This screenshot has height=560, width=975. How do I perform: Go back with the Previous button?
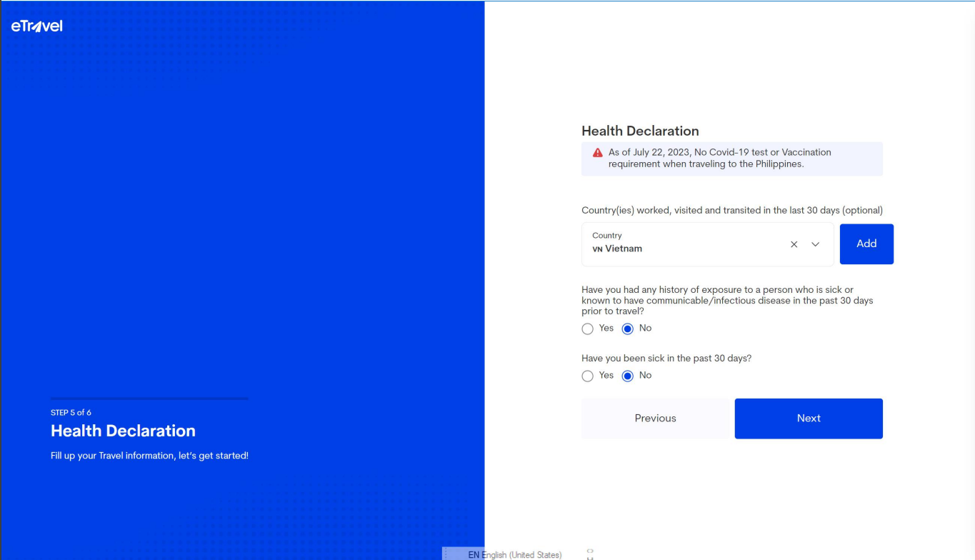(655, 419)
